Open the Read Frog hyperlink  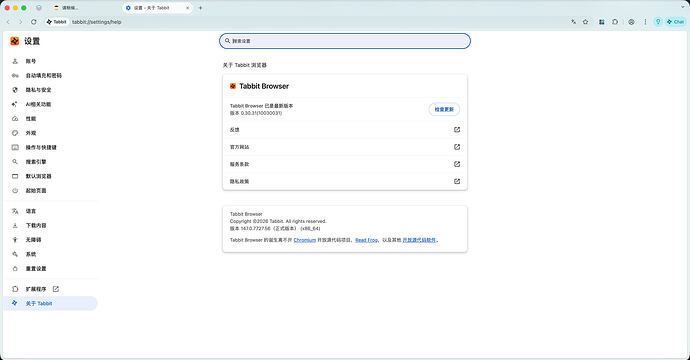tap(366, 240)
